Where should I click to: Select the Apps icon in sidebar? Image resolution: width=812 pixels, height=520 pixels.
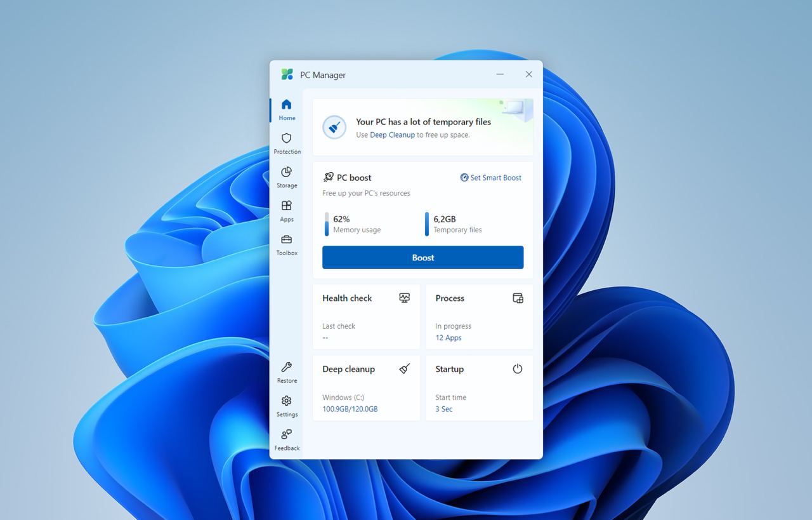287,206
